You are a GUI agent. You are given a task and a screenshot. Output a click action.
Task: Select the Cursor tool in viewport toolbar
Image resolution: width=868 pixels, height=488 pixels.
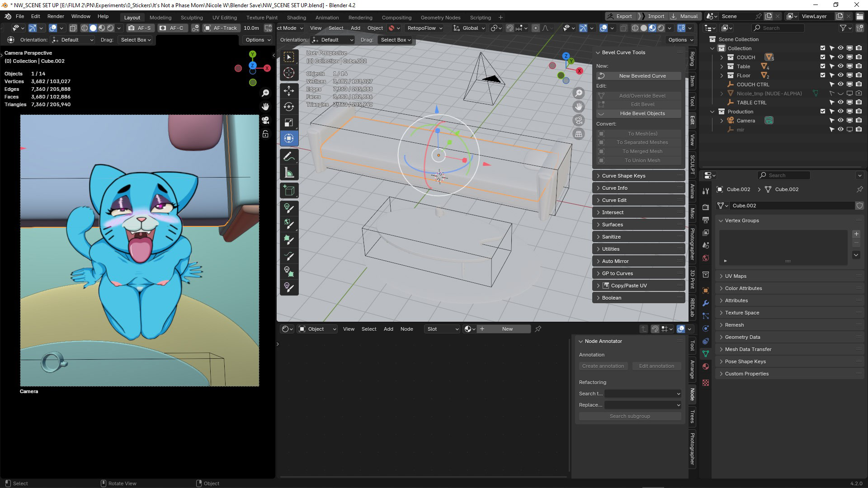(x=289, y=73)
